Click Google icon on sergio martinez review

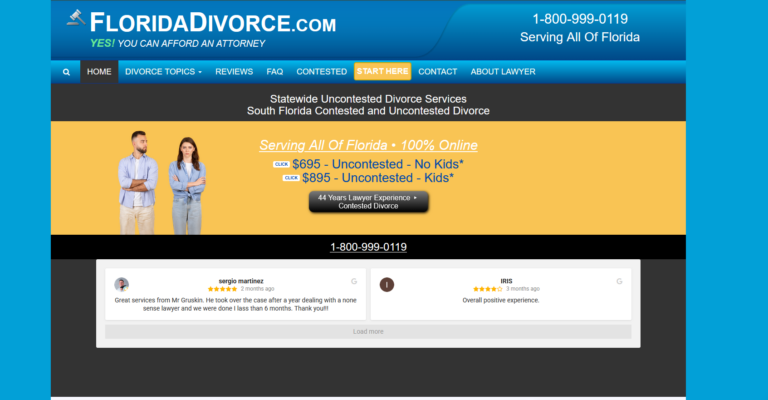tap(354, 282)
